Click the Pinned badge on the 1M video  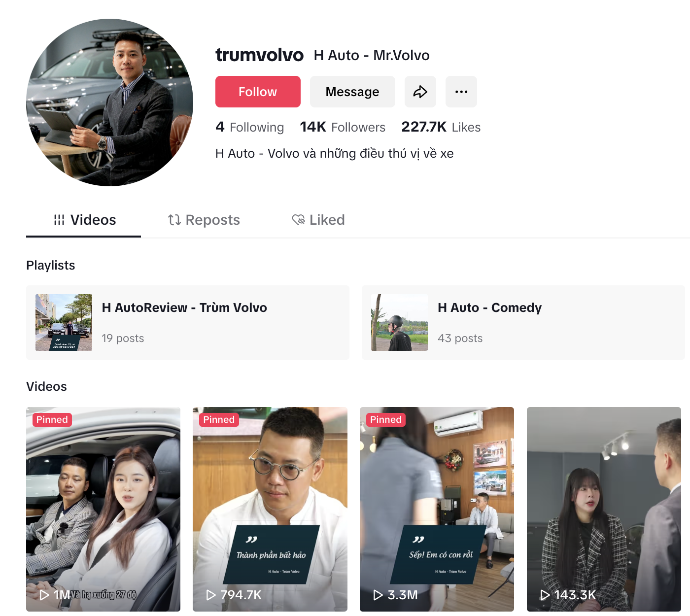point(52,419)
